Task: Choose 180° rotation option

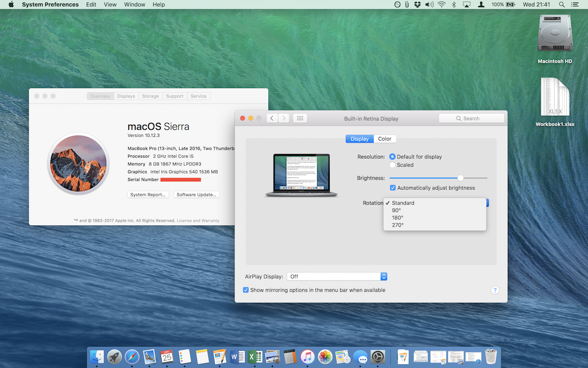Action: 435,218
